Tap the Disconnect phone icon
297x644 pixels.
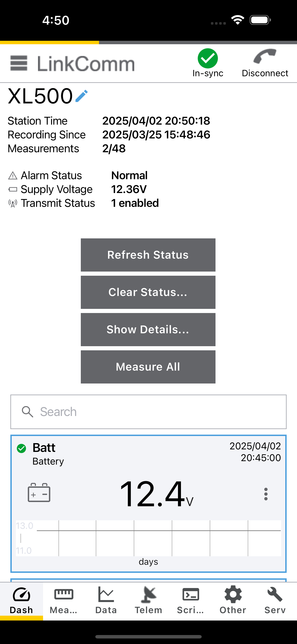pyautogui.click(x=265, y=56)
